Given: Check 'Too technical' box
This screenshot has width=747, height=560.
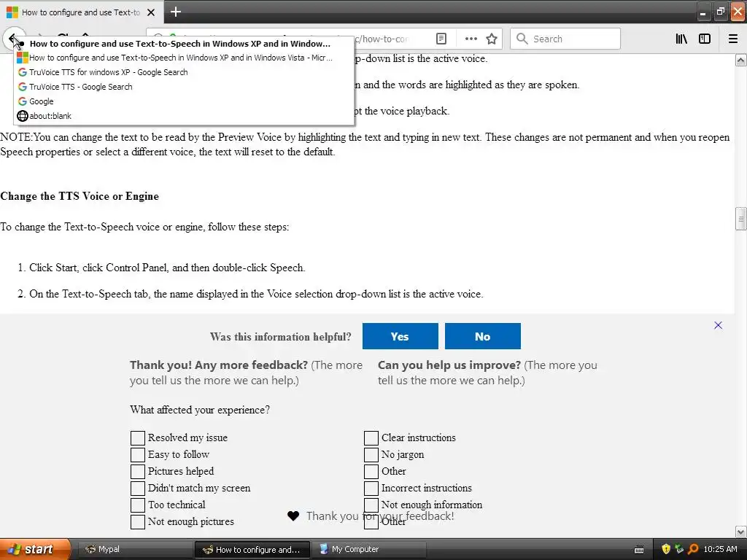Looking at the screenshot, I should pyautogui.click(x=138, y=505).
